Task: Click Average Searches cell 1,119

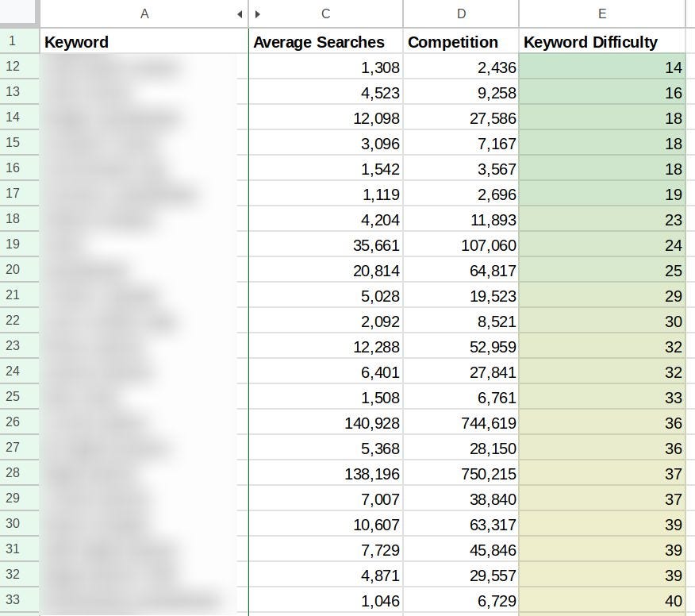Action: point(326,194)
